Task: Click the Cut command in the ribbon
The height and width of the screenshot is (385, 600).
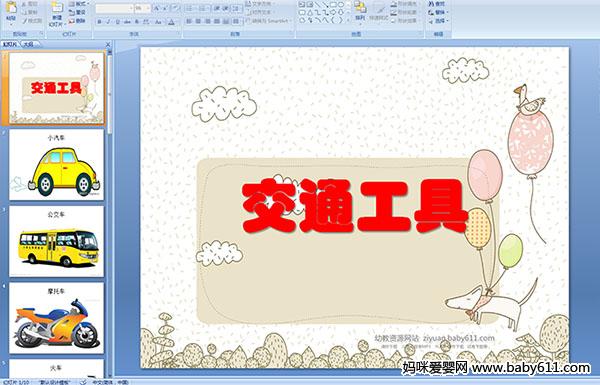Action: coord(30,4)
